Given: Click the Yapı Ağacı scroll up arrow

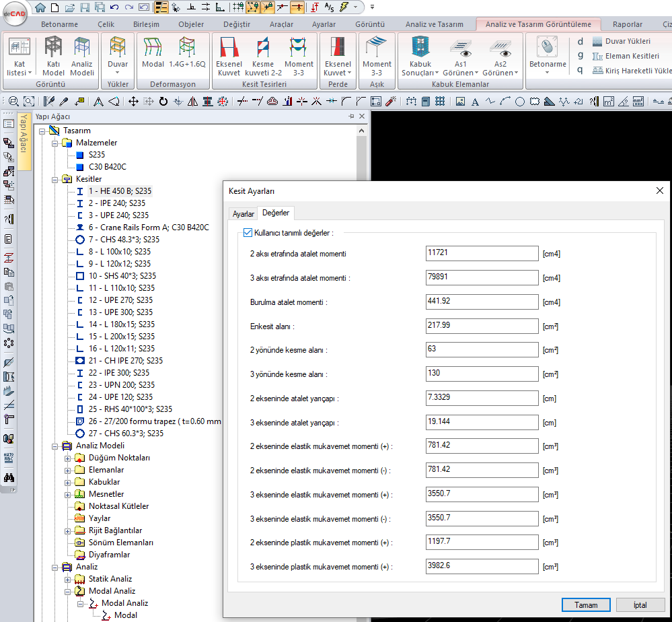Looking at the screenshot, I should point(361,131).
